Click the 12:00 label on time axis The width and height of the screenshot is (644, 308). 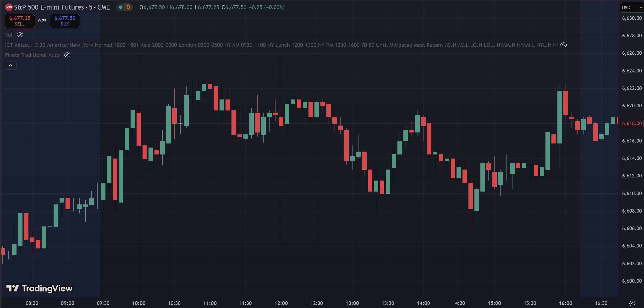(x=281, y=303)
